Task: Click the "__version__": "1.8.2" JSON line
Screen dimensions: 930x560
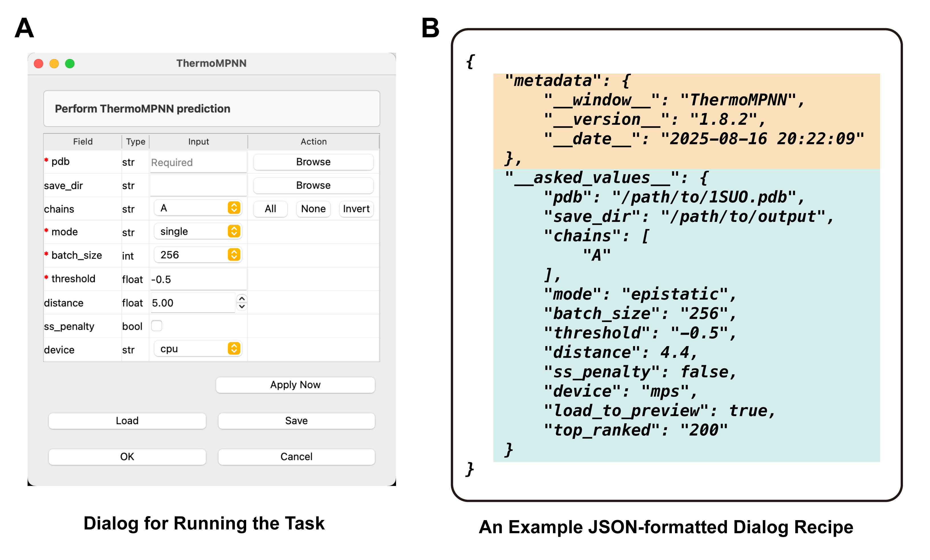Action: [655, 120]
